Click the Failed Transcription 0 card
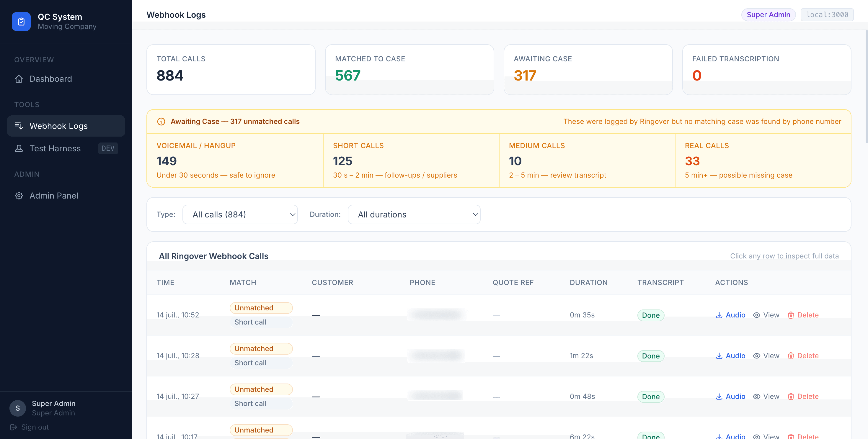868x439 pixels. [766, 70]
